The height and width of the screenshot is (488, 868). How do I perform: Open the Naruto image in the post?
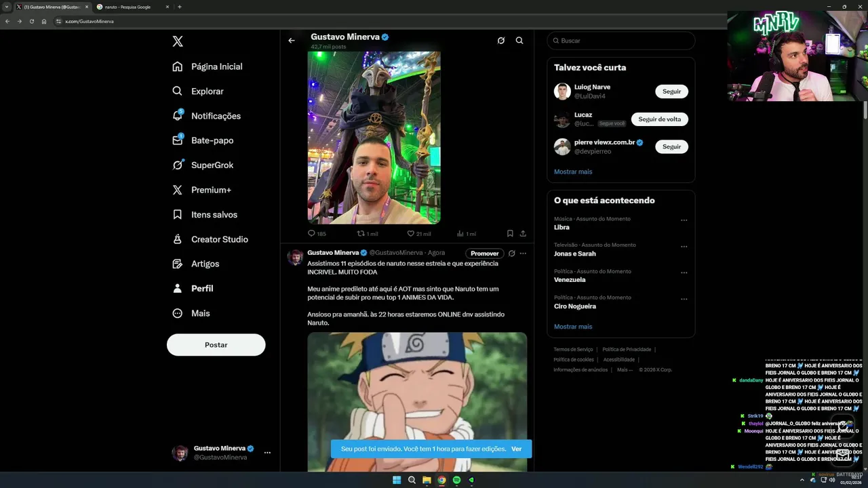tap(417, 402)
